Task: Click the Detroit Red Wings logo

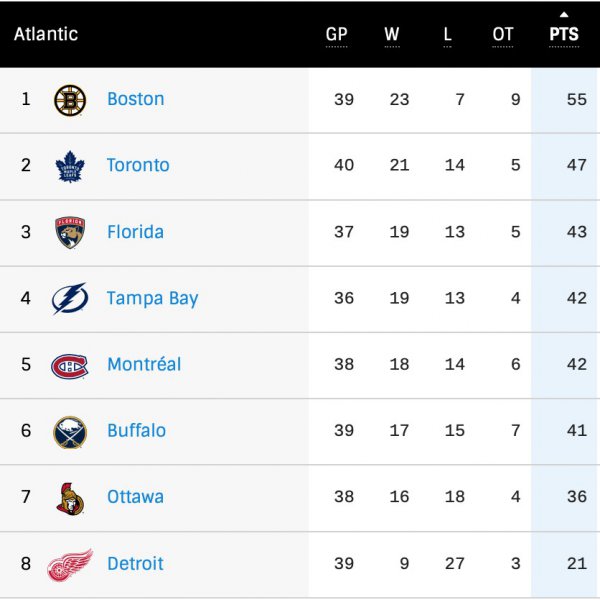Action: coord(70,564)
